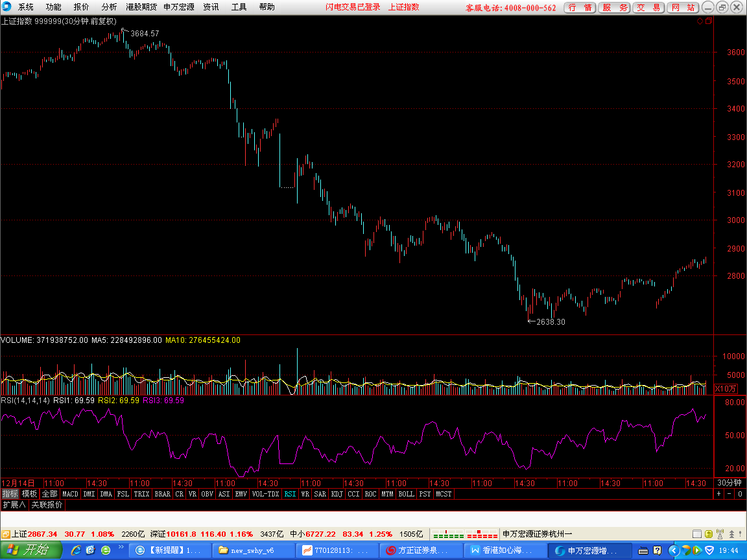Image resolution: width=747 pixels, height=560 pixels.
Task: Click the minus zoom button
Action: (729, 494)
